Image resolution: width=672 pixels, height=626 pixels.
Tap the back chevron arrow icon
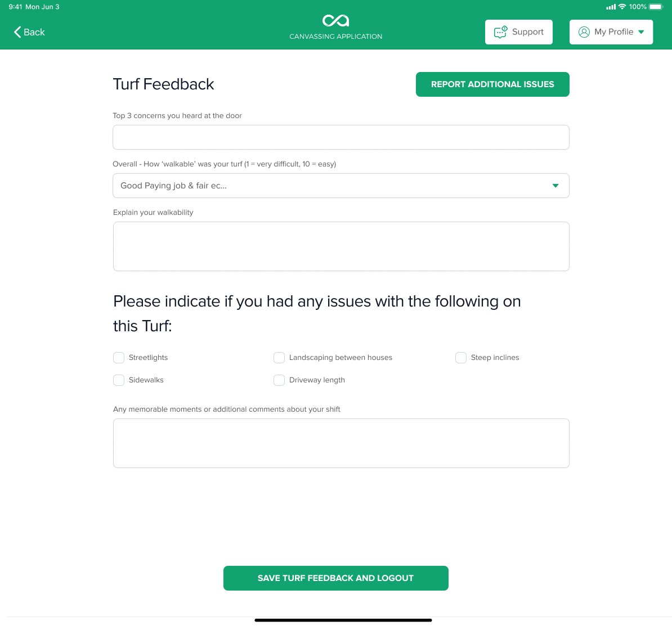pos(17,32)
